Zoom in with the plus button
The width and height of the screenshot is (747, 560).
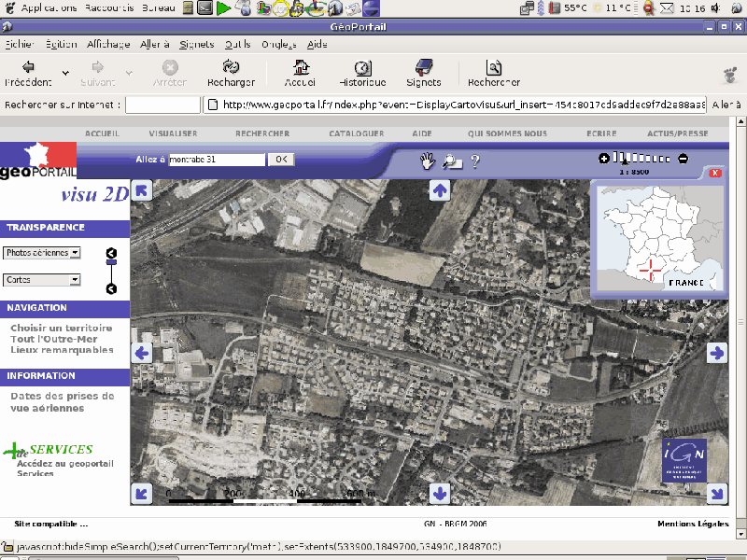pyautogui.click(x=603, y=159)
